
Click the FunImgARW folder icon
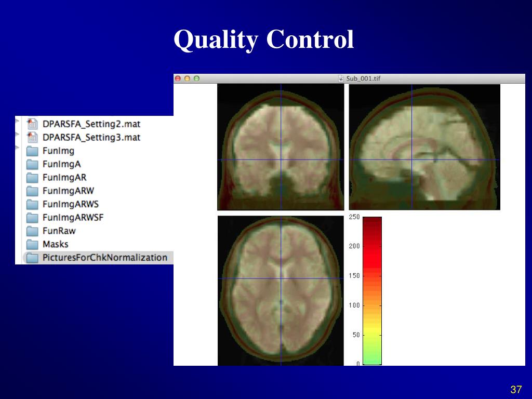(x=32, y=191)
